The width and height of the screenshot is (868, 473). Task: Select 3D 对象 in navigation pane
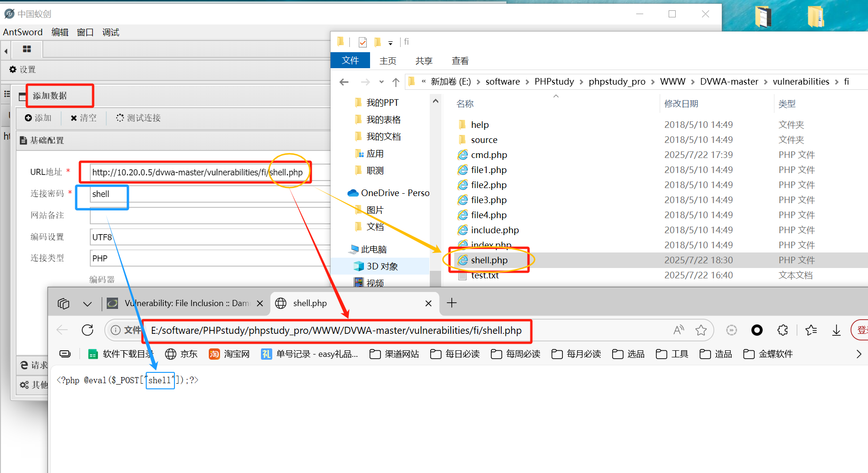coord(382,266)
